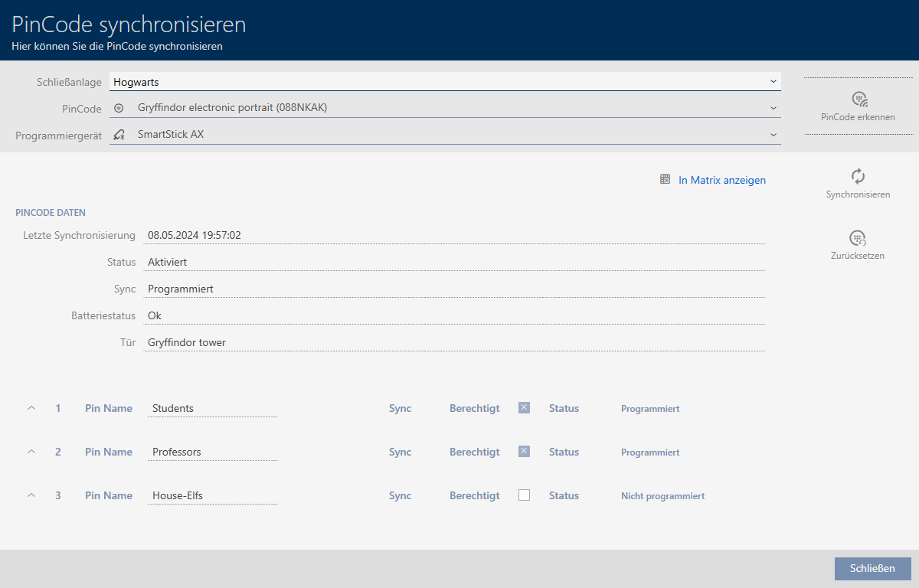
Task: Edit the Students pin name field
Action: point(213,408)
